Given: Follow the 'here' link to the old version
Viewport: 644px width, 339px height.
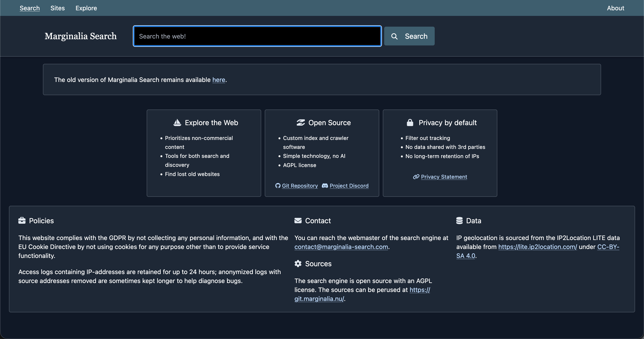Looking at the screenshot, I should point(219,80).
